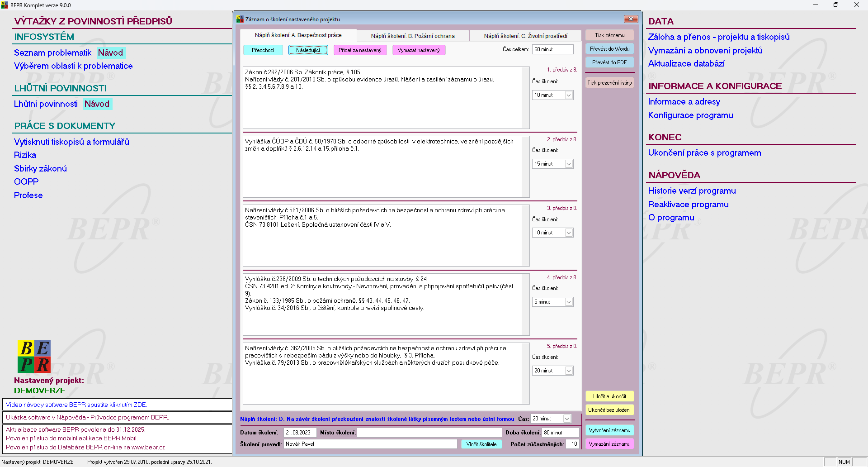
Task: Expand Čas školení dropdown for 3. předpis
Action: [x=569, y=233]
